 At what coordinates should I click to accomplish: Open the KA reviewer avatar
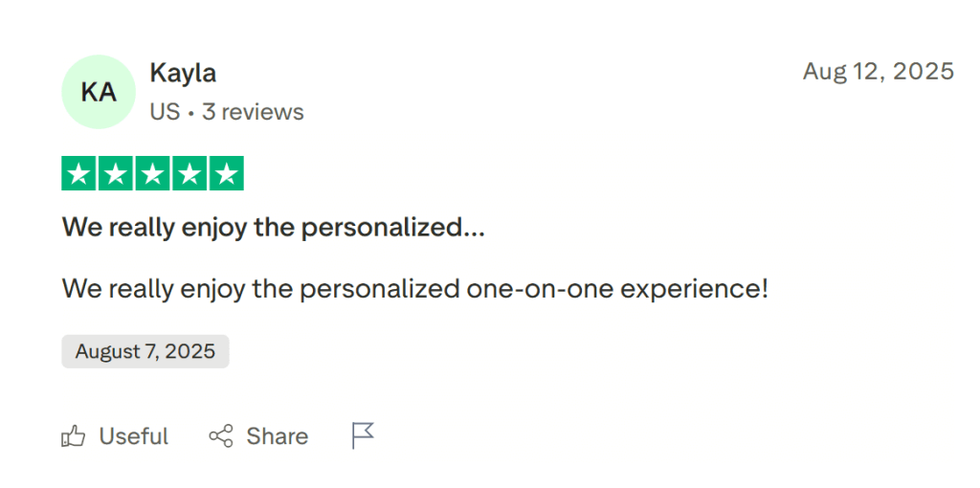tap(99, 92)
